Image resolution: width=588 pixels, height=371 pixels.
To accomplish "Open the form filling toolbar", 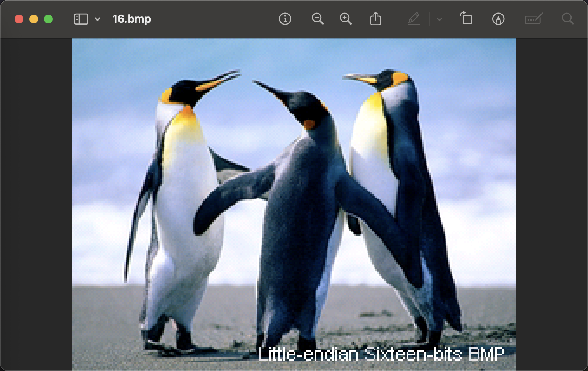I will [x=533, y=19].
